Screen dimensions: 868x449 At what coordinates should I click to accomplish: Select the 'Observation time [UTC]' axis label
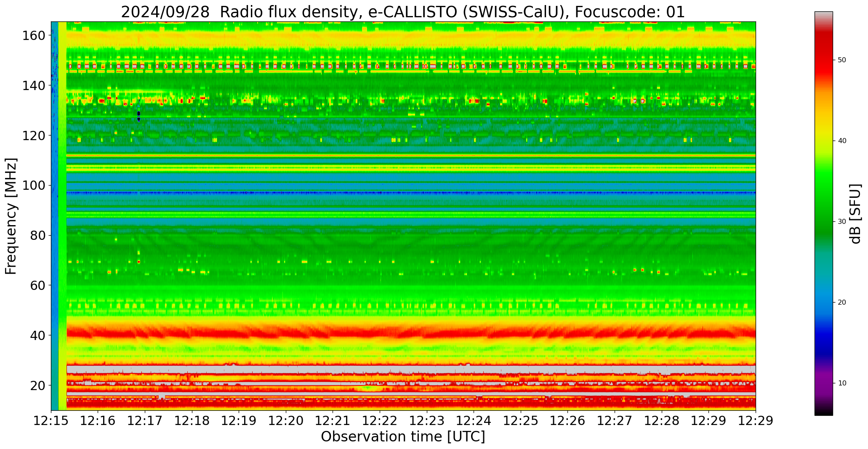[x=403, y=437]
